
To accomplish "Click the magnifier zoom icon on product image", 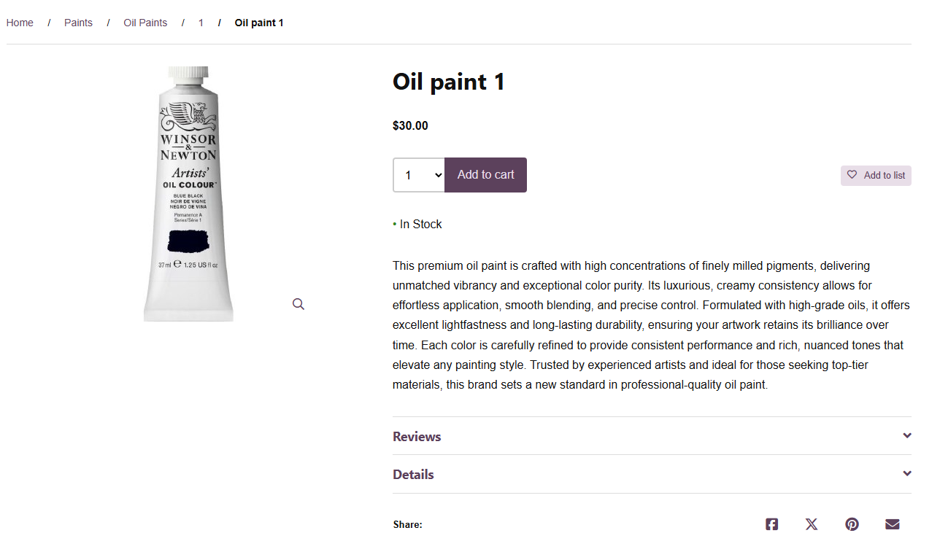I will coord(298,304).
